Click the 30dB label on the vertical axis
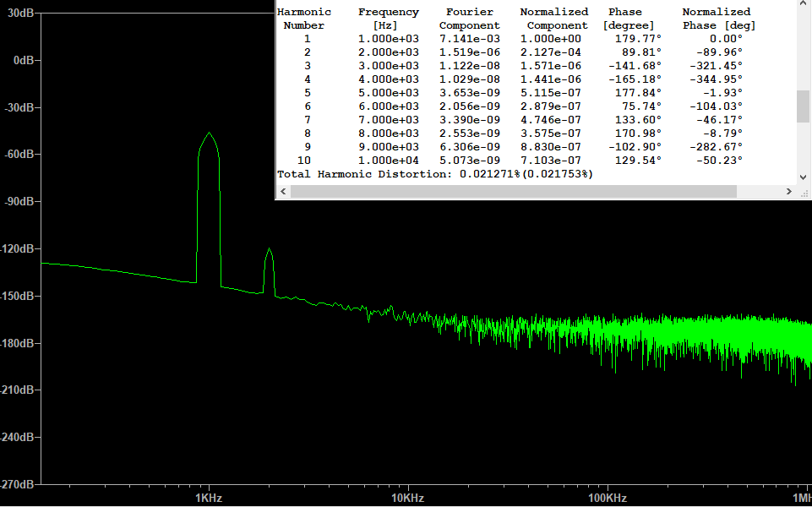Image resolution: width=812 pixels, height=507 pixels. [x=21, y=13]
